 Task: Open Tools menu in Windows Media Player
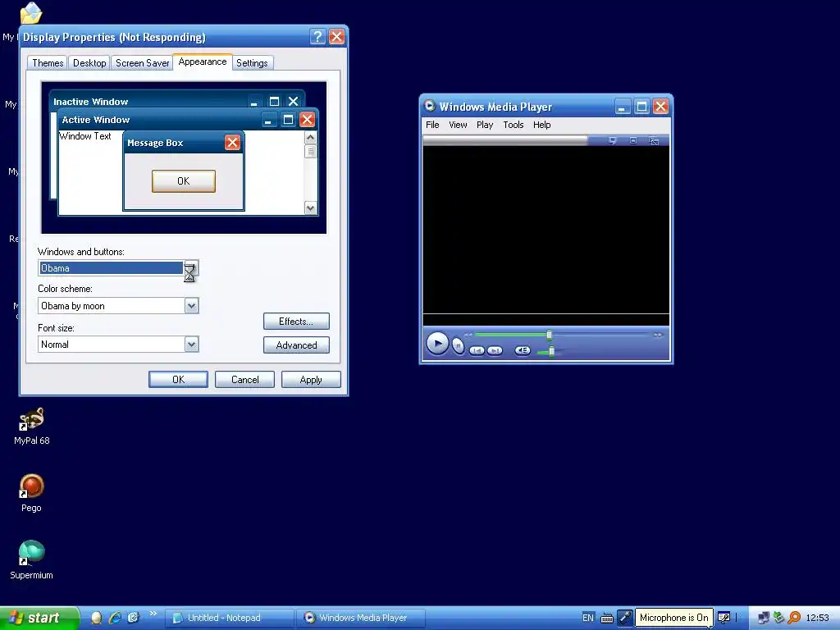[x=514, y=125]
